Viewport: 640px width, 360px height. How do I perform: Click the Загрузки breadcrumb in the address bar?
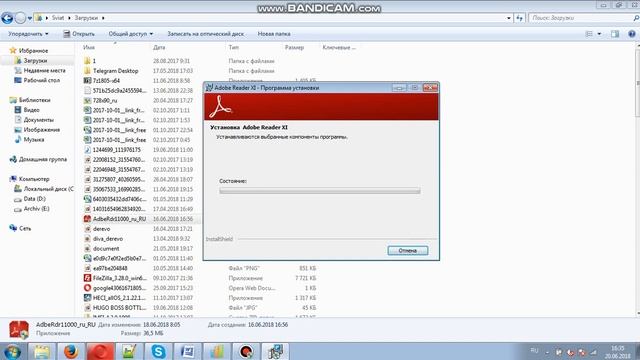tap(86, 18)
